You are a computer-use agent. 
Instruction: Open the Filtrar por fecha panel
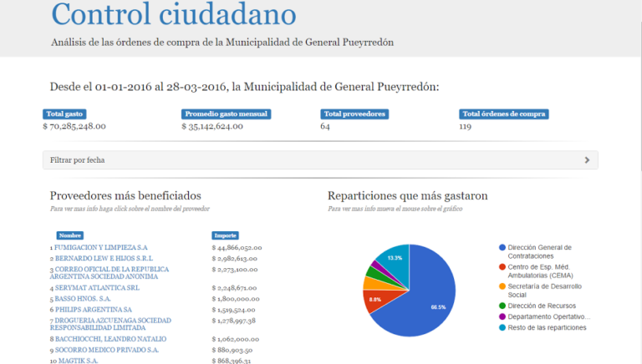pyautogui.click(x=319, y=159)
